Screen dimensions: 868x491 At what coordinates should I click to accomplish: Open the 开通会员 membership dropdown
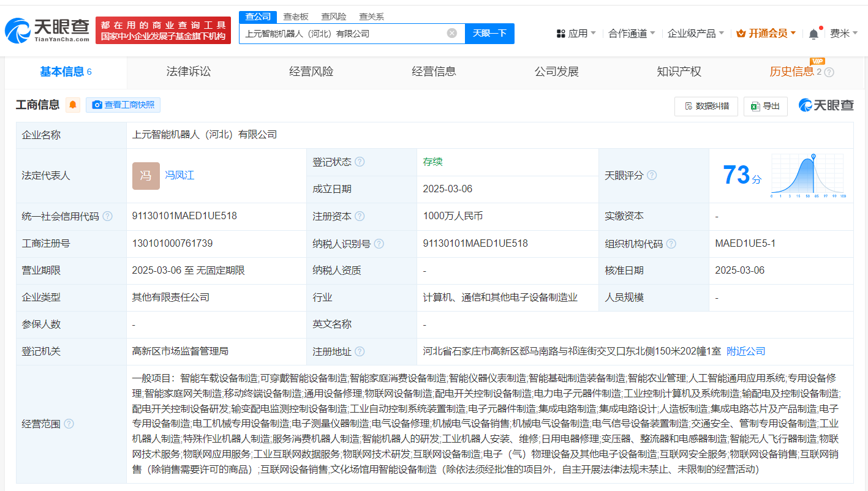766,34
